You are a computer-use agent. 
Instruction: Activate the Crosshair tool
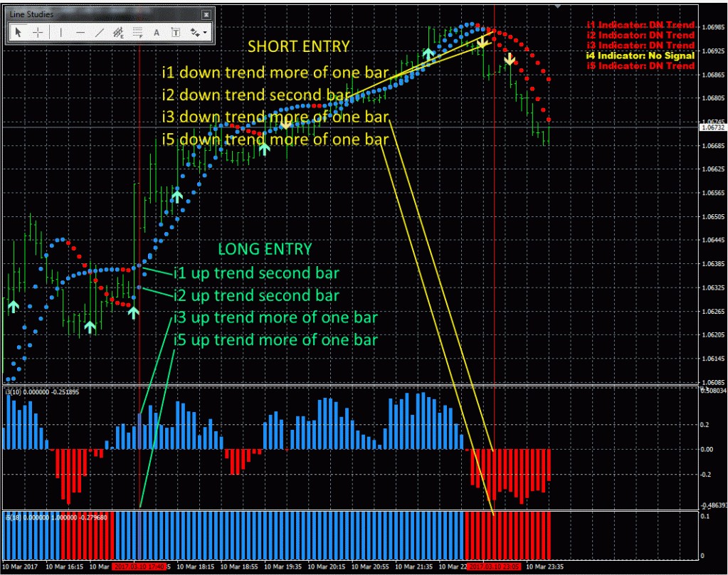click(38, 32)
